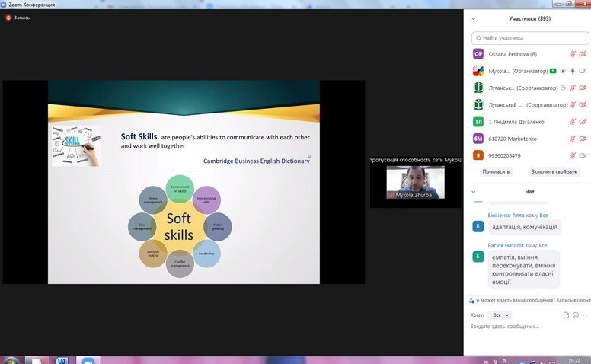Focus the Найти участника search field
Screen dimensions: 591x364
pyautogui.click(x=530, y=38)
